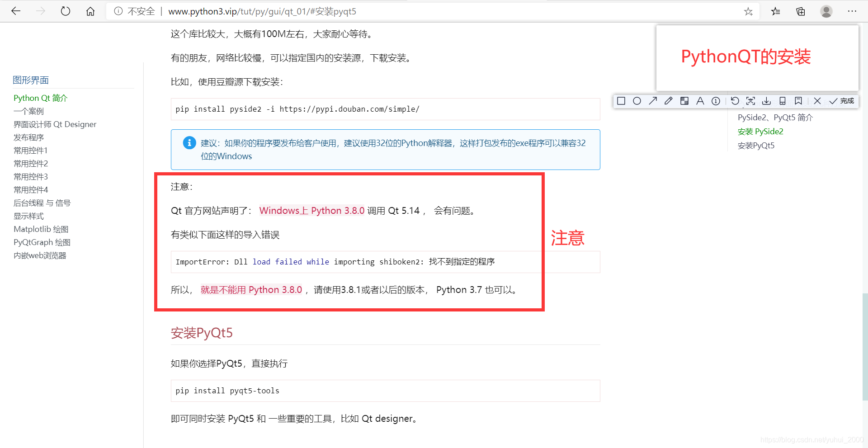The image size is (868, 448).
Task: Select the ellipse annotation tool
Action: (637, 101)
